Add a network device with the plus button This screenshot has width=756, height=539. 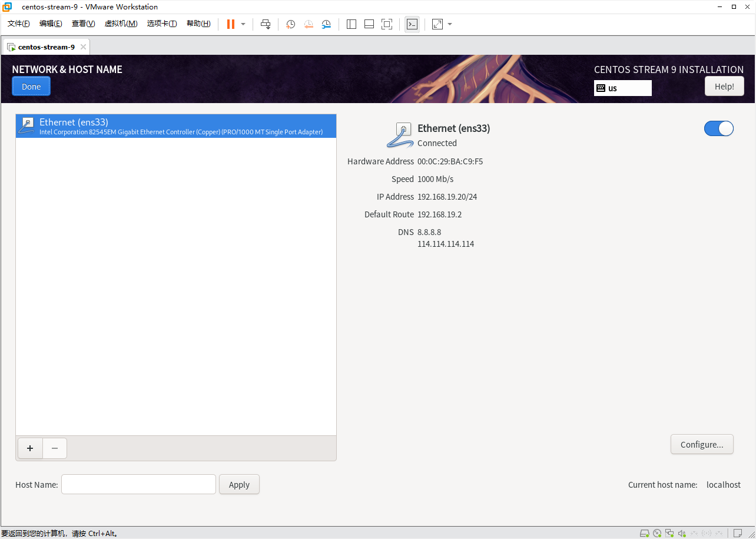pos(30,448)
